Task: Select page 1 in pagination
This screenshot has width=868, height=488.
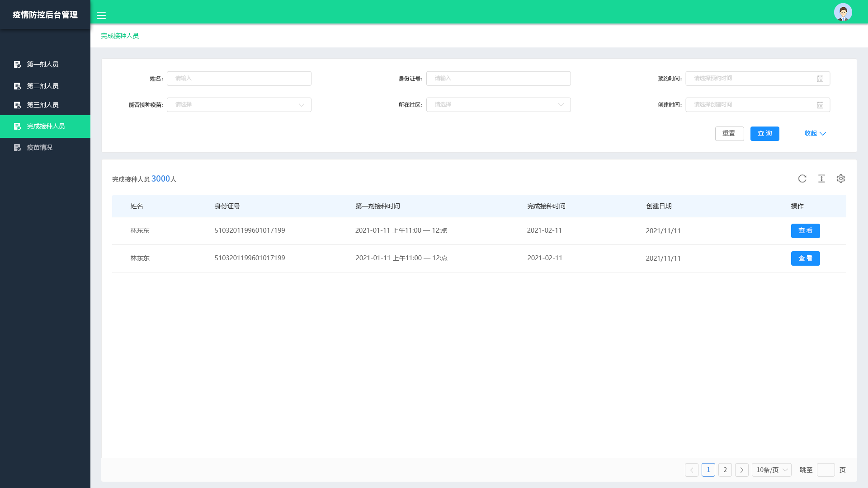Action: [708, 470]
